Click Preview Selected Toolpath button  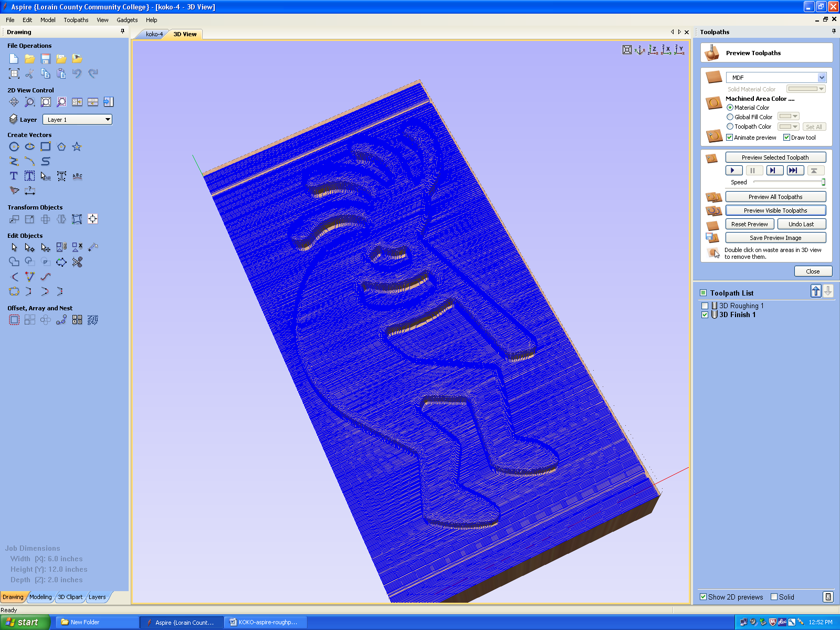pos(775,157)
